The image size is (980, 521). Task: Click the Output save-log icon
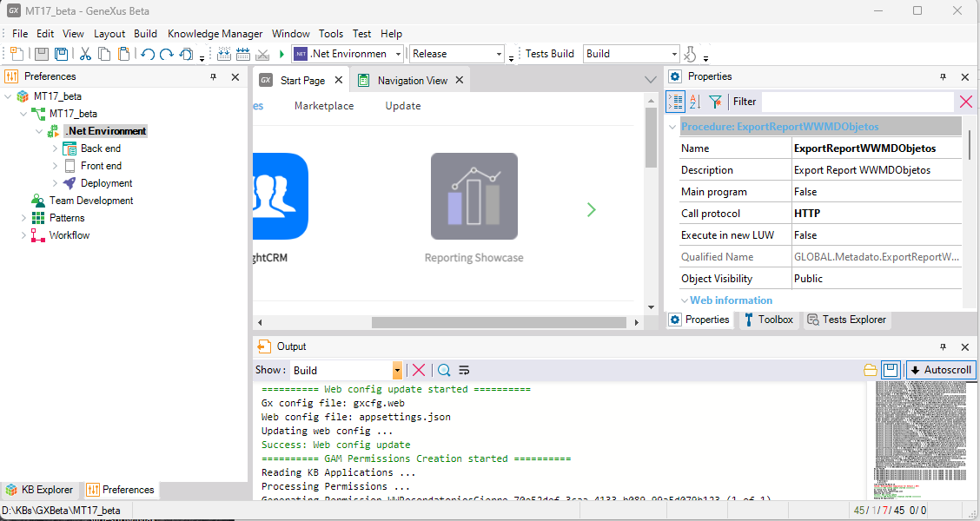(891, 370)
